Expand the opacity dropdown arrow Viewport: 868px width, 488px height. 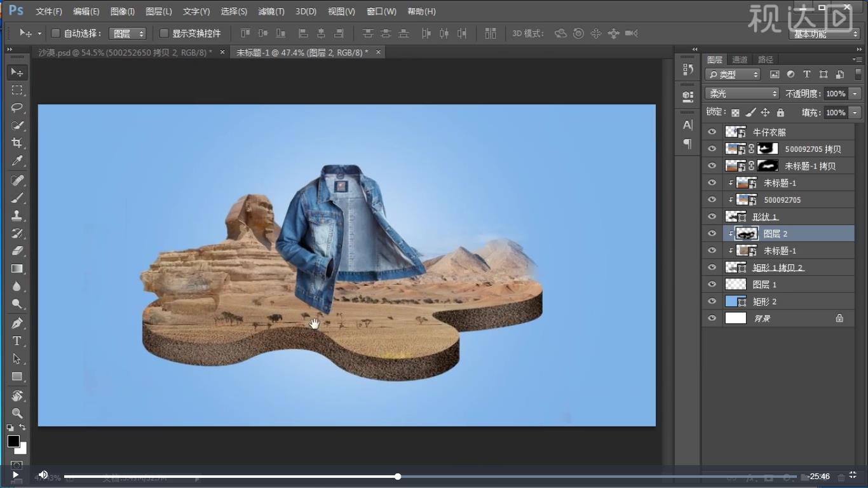pyautogui.click(x=855, y=93)
